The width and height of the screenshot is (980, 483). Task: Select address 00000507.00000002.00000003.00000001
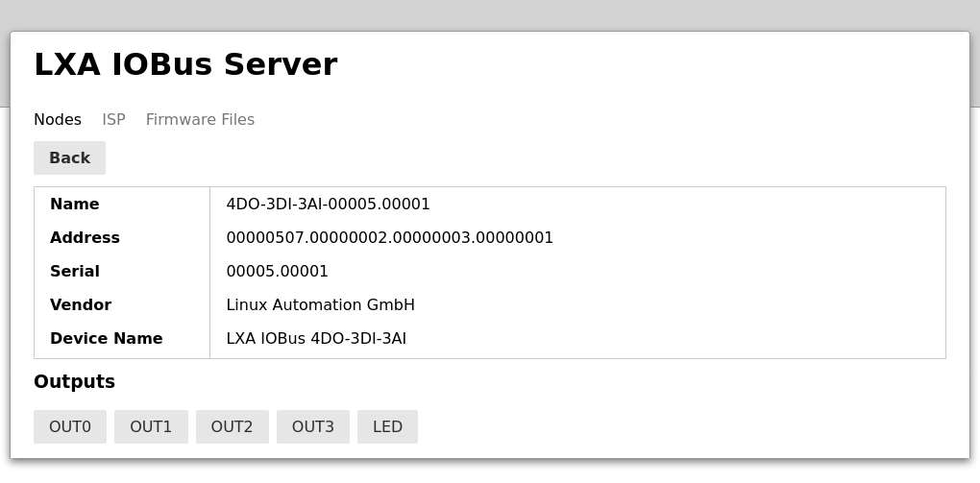(x=389, y=238)
